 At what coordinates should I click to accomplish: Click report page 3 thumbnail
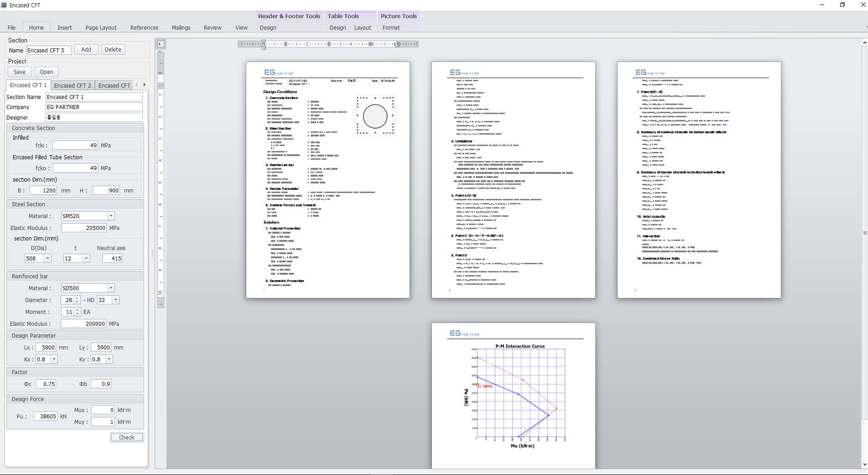click(699, 180)
